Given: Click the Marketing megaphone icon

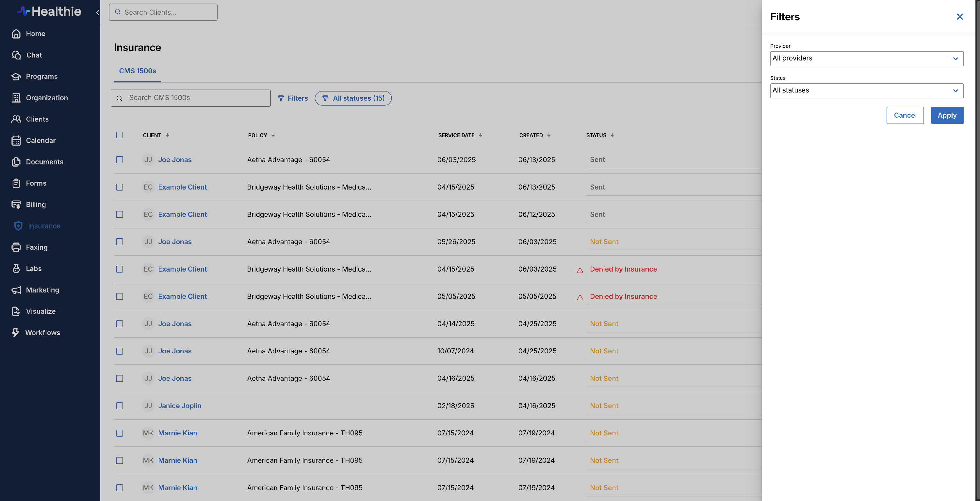Looking at the screenshot, I should click(x=16, y=290).
